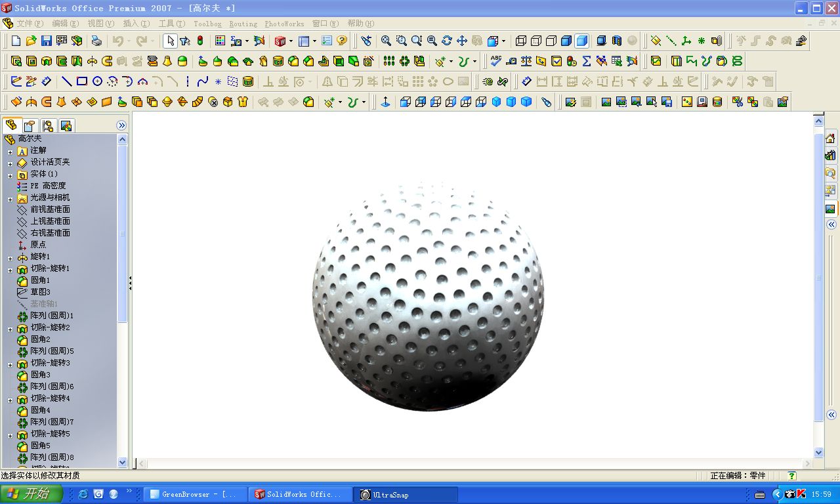This screenshot has width=840, height=504.
Task: Switch to Wireframe display style
Action: pos(521,41)
